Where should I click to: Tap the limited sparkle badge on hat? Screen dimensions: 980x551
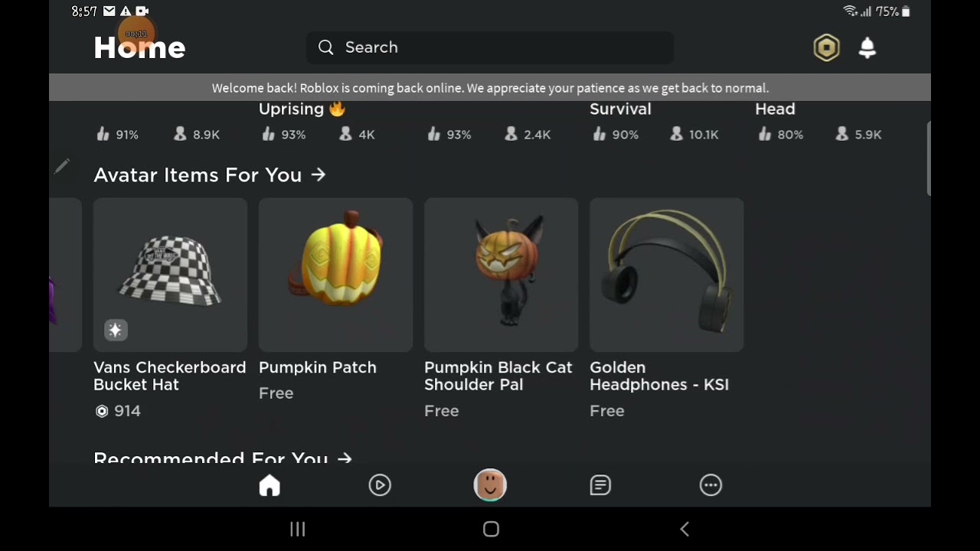pos(116,330)
